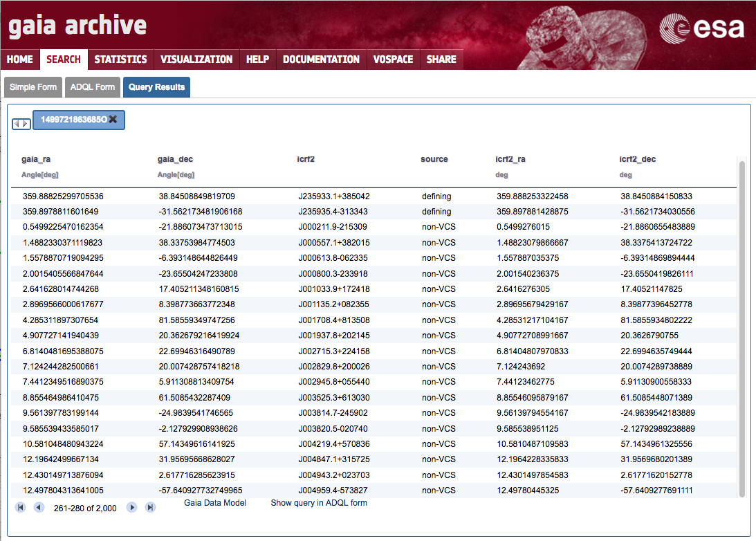Click the gaia_dec column header
This screenshot has height=541, width=756.
click(x=175, y=159)
